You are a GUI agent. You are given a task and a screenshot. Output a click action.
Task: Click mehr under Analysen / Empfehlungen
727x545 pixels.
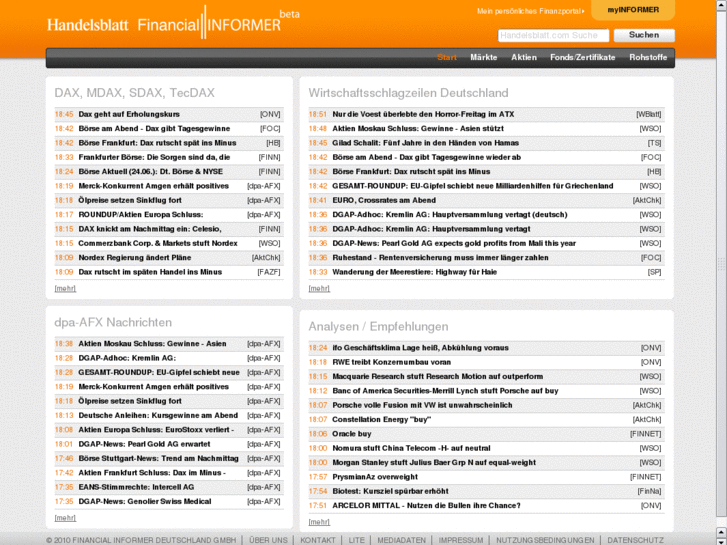319,522
